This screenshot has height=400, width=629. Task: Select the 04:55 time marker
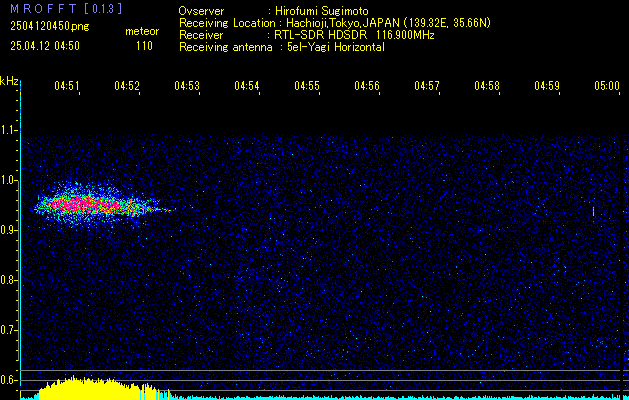(307, 86)
